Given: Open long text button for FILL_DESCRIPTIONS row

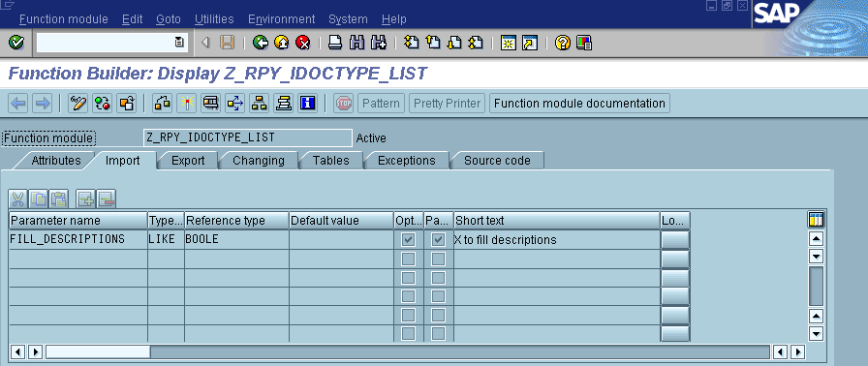Looking at the screenshot, I should point(675,240).
